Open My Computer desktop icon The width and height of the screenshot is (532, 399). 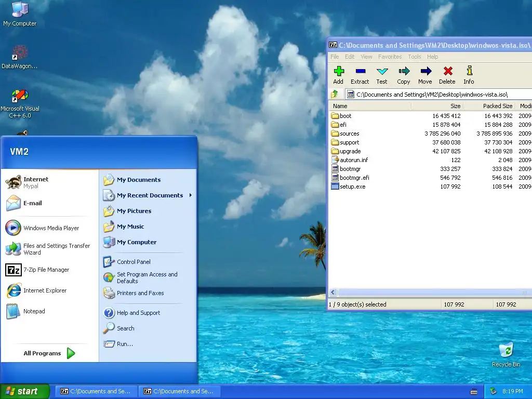tap(20, 14)
